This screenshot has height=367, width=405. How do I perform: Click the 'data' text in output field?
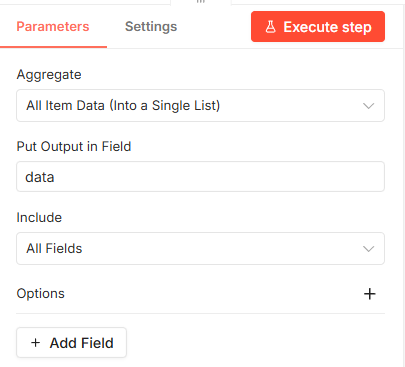coord(40,177)
